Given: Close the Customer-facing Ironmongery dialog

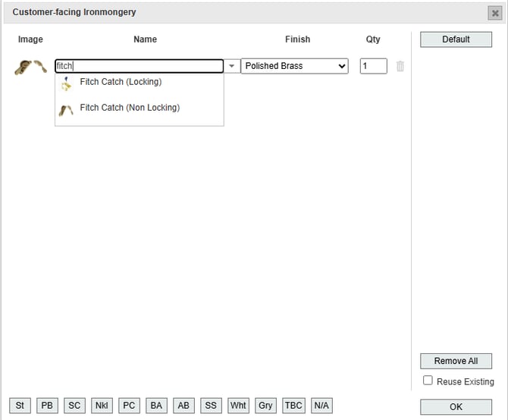Looking at the screenshot, I should pos(495,13).
